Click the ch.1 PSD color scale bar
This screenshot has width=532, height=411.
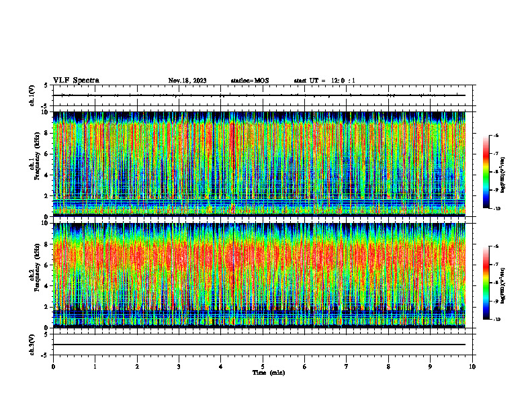(x=486, y=172)
